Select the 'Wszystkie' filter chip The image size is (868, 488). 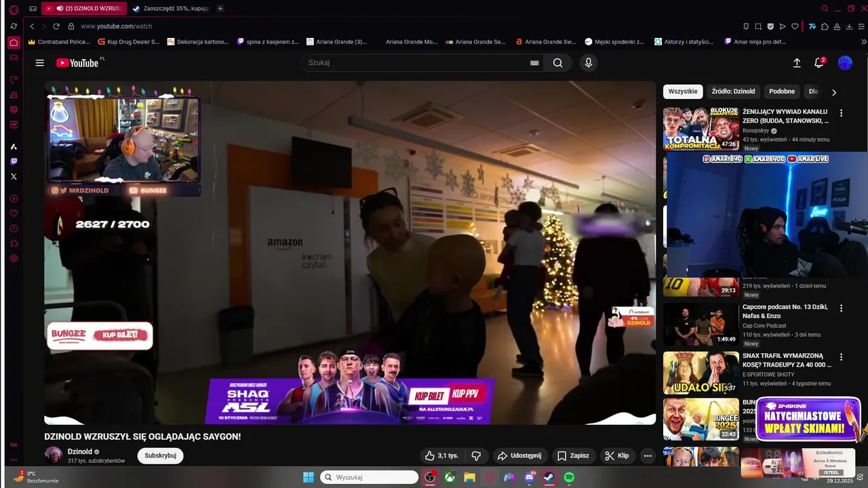(683, 91)
